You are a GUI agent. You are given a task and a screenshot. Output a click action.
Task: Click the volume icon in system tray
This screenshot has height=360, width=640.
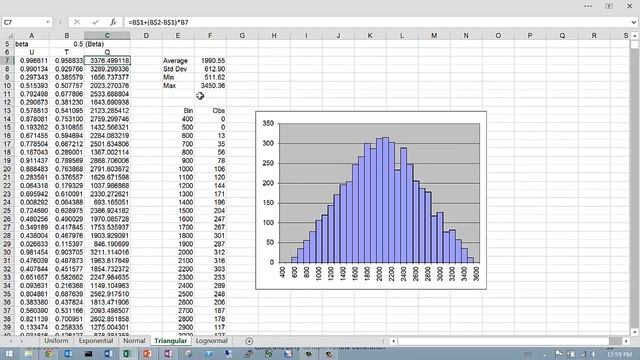(594, 354)
